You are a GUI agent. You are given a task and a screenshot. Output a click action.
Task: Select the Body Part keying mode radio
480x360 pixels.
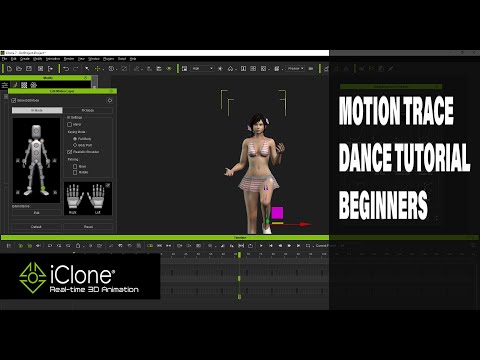click(75, 145)
